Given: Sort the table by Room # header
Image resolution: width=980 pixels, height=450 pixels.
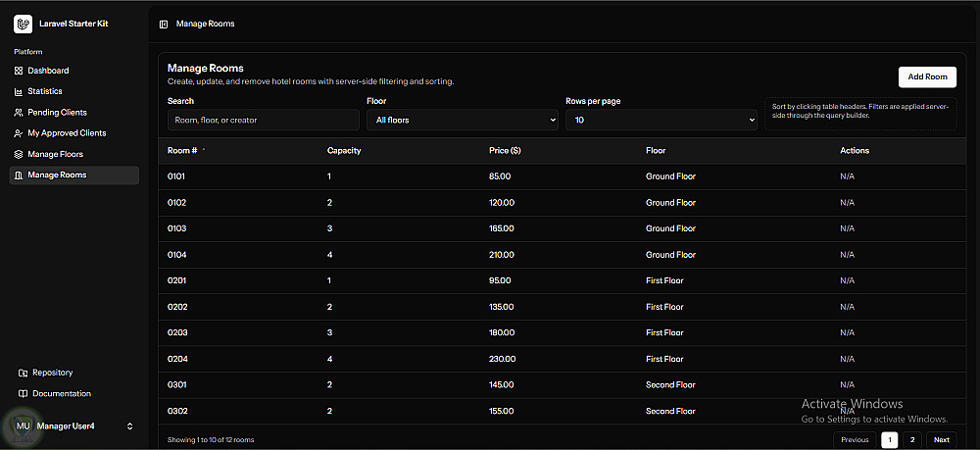Looking at the screenshot, I should 183,151.
